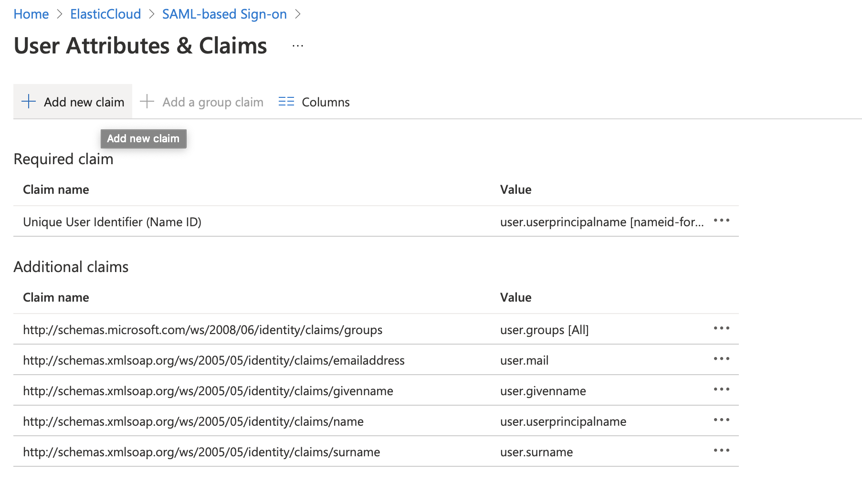Open options for Unique User Identifier claim

click(x=721, y=221)
